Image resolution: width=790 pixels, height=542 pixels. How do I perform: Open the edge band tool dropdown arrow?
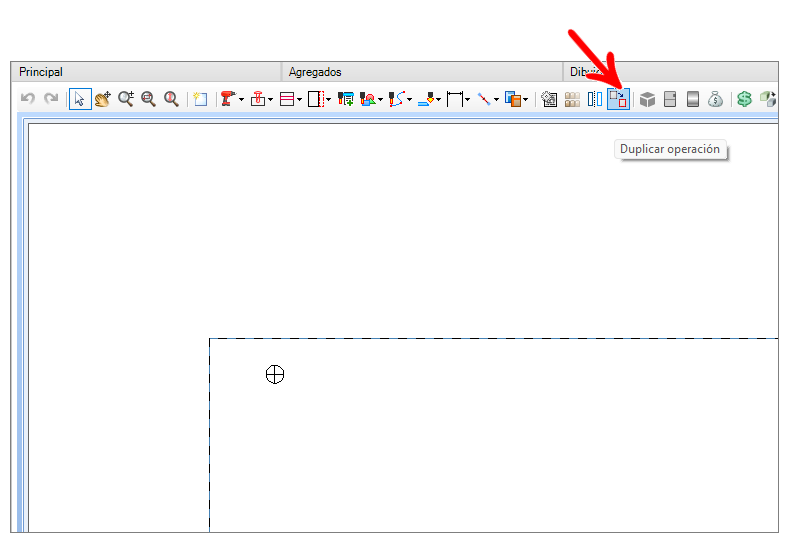pyautogui.click(x=328, y=100)
